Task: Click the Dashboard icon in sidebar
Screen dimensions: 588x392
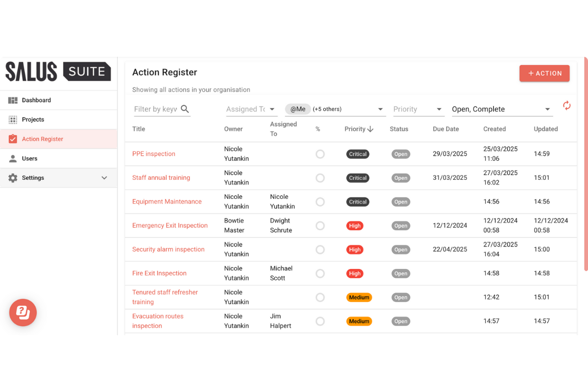Action: pyautogui.click(x=13, y=100)
